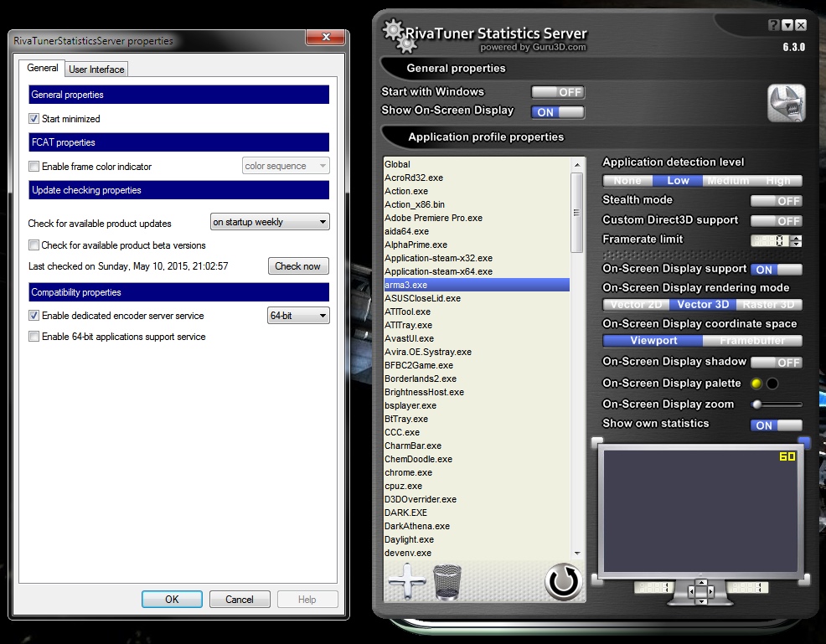This screenshot has width=826, height=644.
Task: Click the RivaTuner gear logo
Action: (399, 36)
